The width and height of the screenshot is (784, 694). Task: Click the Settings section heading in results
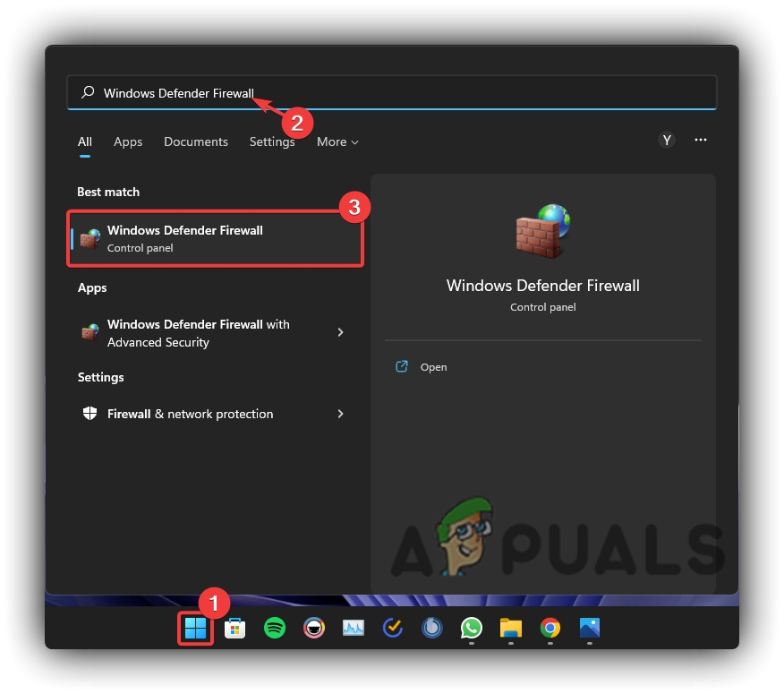[101, 377]
